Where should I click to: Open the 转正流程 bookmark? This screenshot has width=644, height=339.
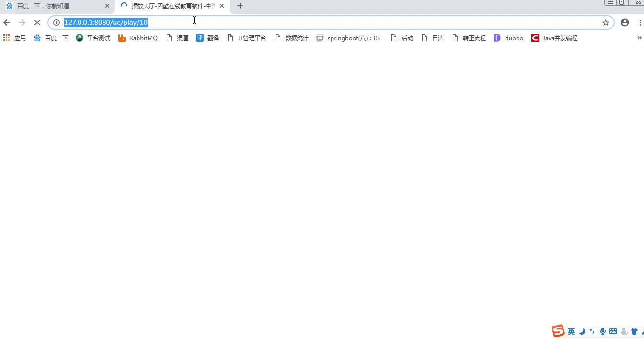pos(469,38)
